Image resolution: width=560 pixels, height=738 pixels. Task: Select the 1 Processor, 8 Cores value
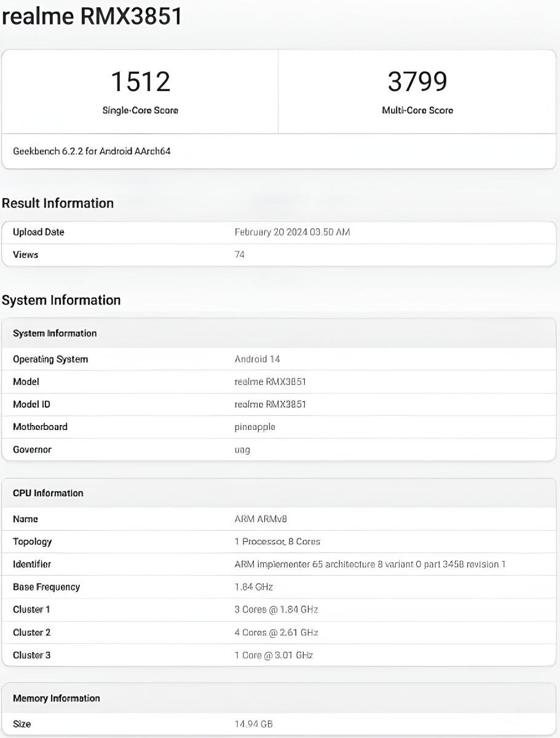click(x=278, y=542)
